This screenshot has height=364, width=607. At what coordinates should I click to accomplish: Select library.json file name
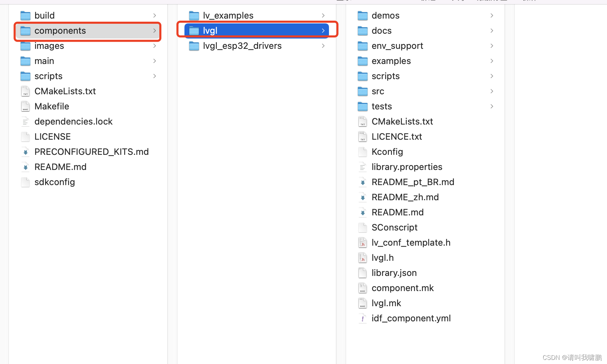(394, 273)
